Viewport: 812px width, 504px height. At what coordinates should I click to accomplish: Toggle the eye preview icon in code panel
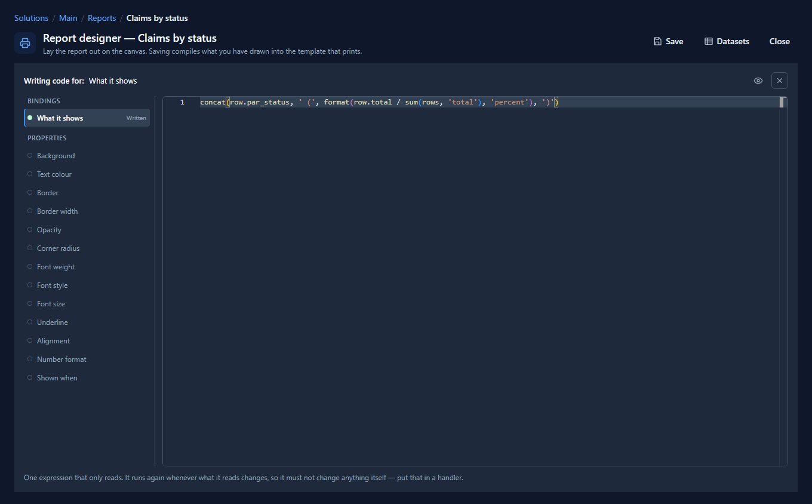758,81
